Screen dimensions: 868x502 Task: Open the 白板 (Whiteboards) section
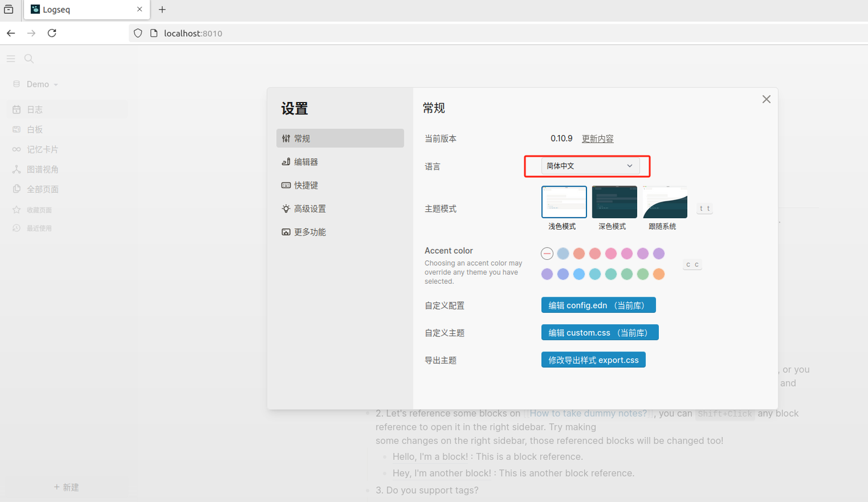point(34,129)
